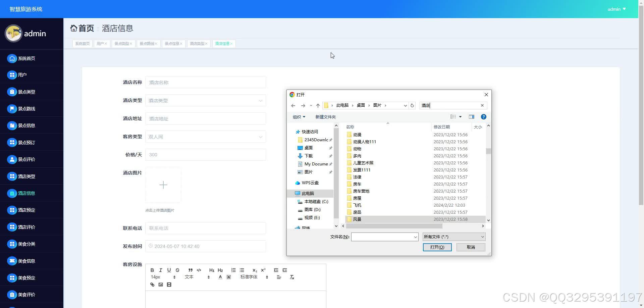Open 酒店预定 in the sidebar menu

pyautogui.click(x=32, y=210)
